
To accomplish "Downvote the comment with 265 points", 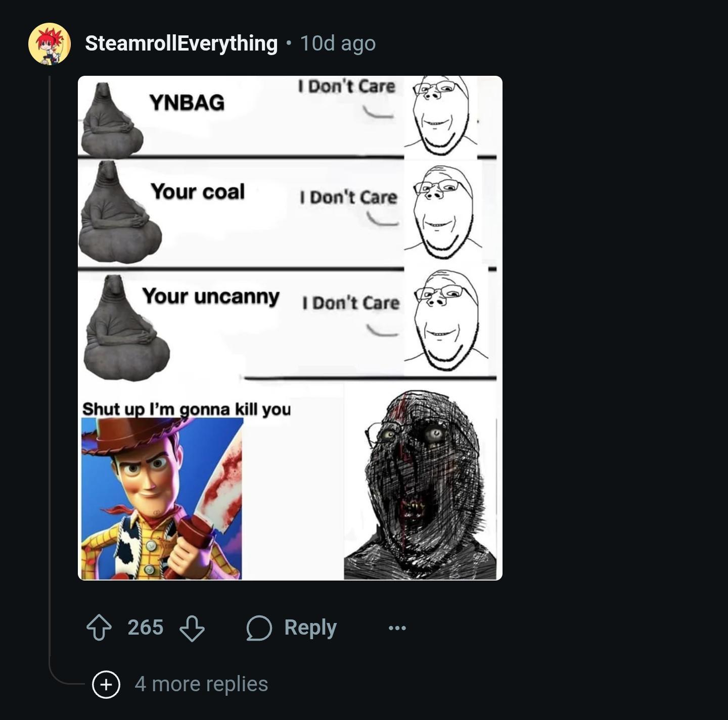I will click(192, 628).
